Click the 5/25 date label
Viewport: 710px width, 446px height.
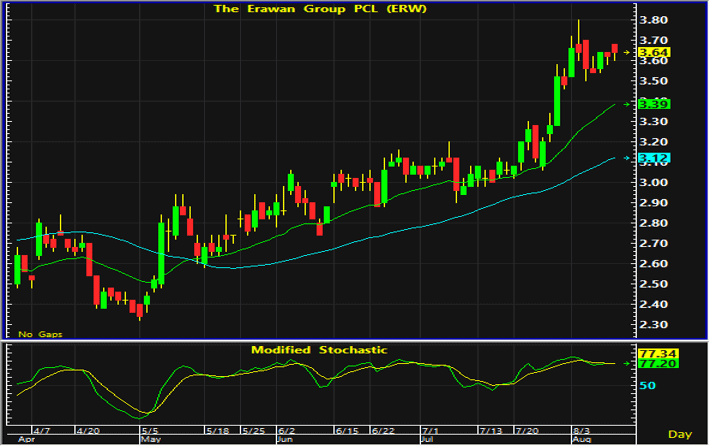pyautogui.click(x=254, y=431)
